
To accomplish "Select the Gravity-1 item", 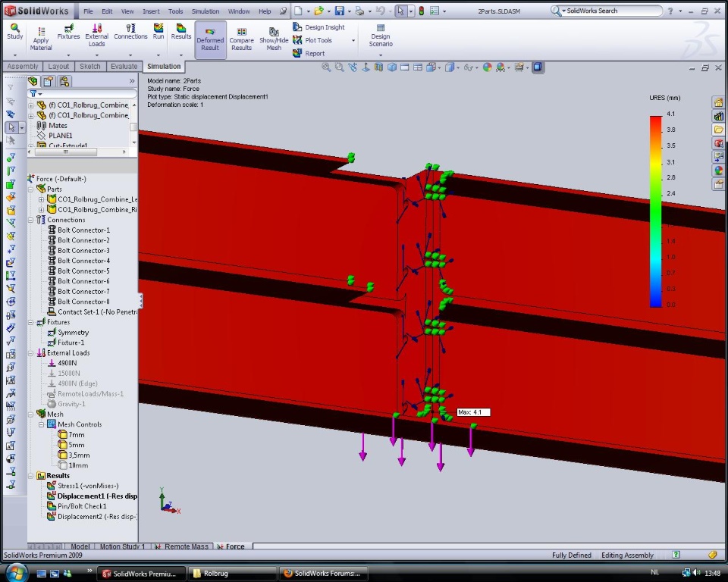I will pos(67,404).
